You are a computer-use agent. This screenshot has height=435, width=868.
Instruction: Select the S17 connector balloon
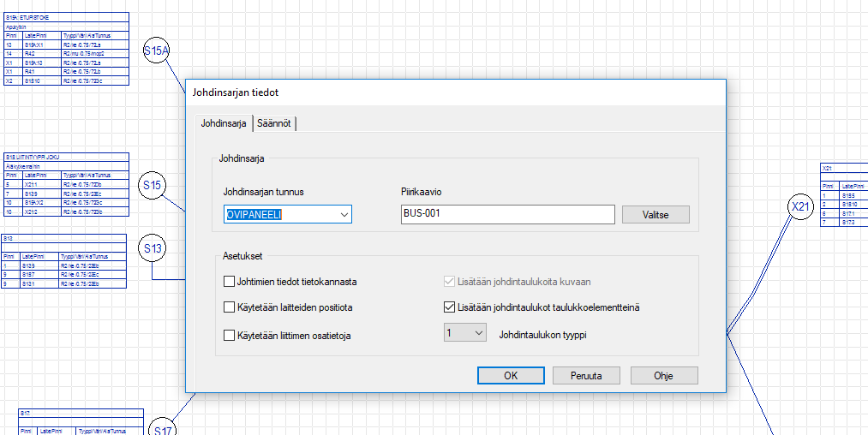point(162,428)
